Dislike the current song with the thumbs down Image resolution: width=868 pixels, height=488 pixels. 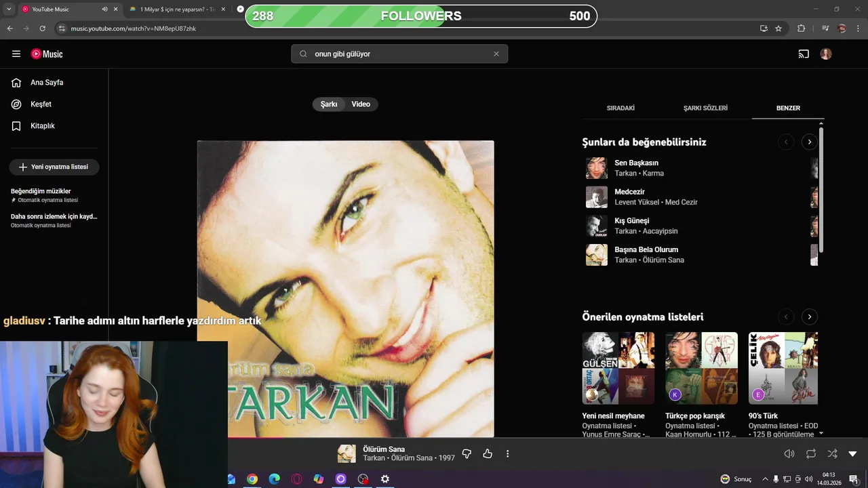point(467,454)
